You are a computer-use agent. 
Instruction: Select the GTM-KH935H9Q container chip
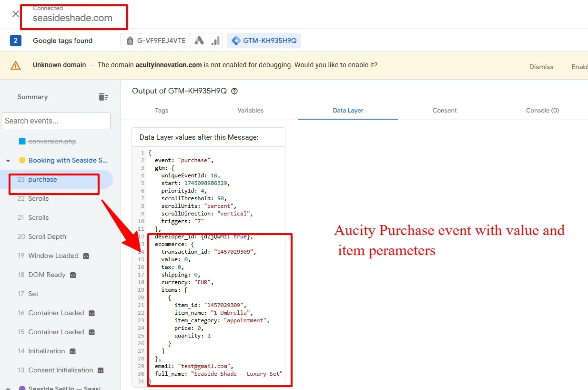click(264, 41)
